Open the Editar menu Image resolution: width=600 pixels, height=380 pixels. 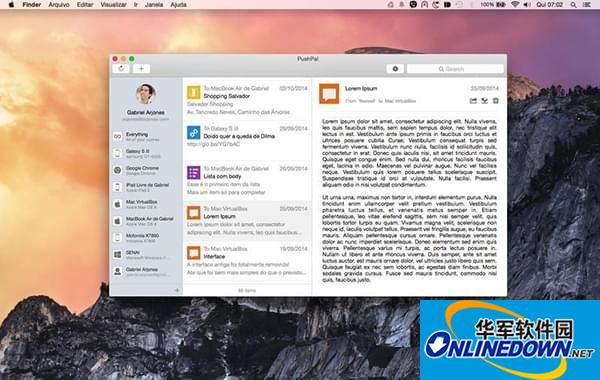tap(85, 5)
